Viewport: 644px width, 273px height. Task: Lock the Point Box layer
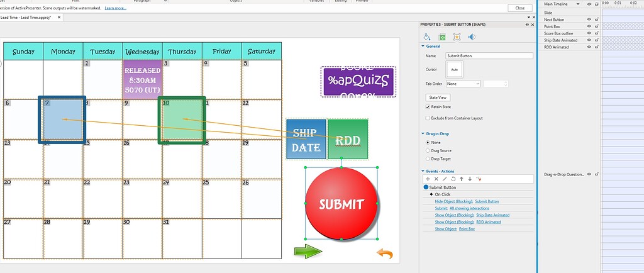coord(596,26)
